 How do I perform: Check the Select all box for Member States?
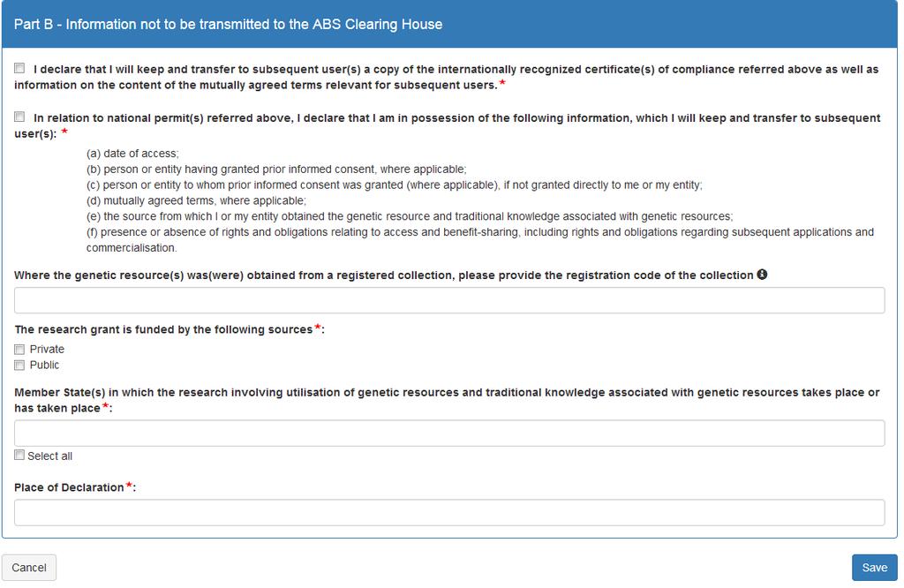19,455
